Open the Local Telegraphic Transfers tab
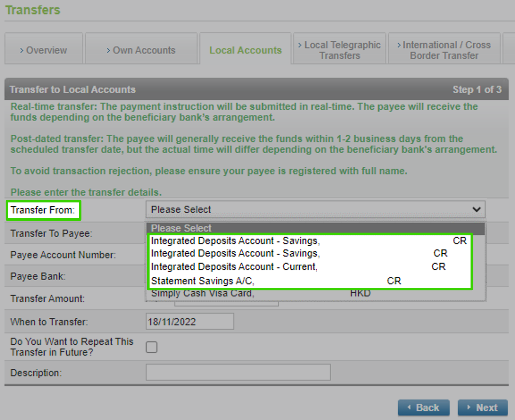Viewport: 515px width, 420px height. tap(339, 49)
